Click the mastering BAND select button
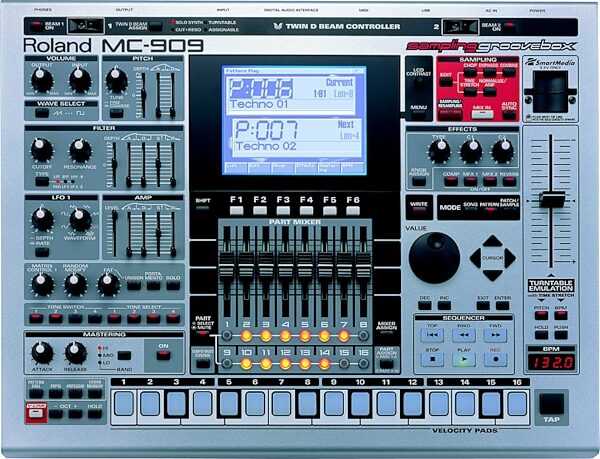 tap(124, 356)
